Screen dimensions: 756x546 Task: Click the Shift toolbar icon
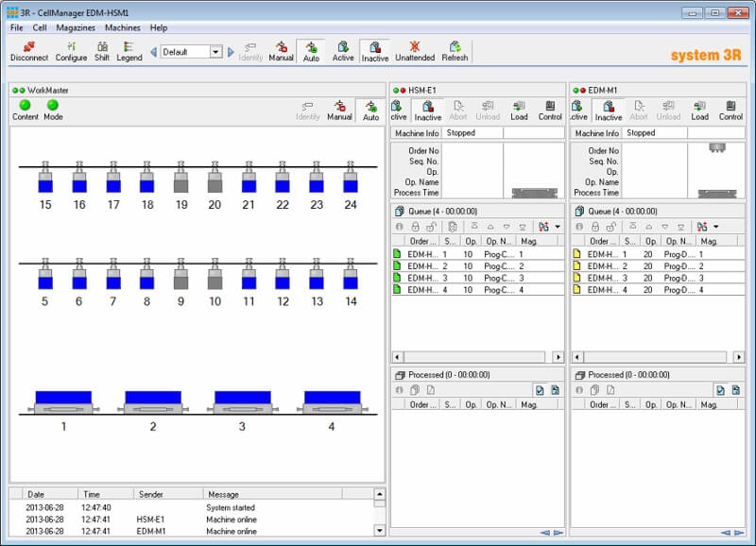[x=102, y=51]
